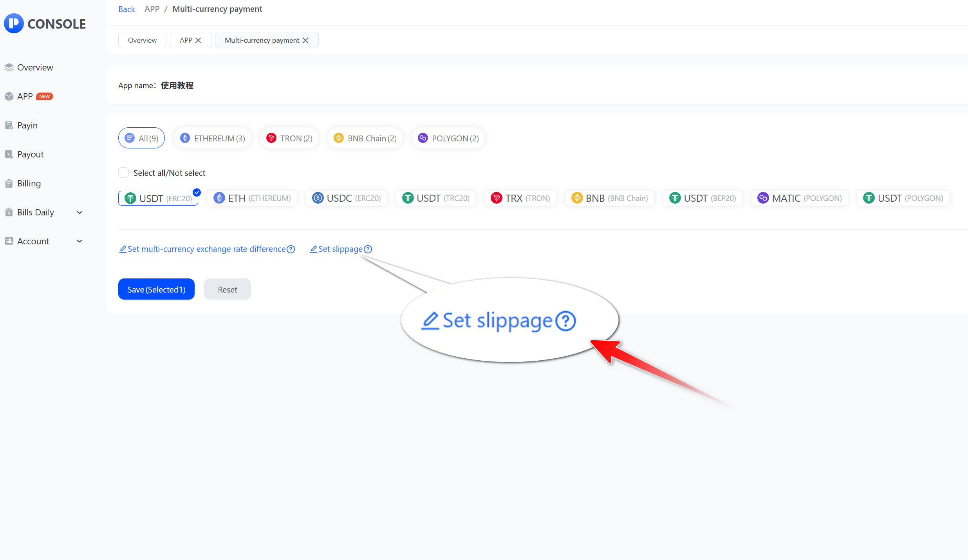This screenshot has width=968, height=560.
Task: Click the Payin sidebar icon
Action: [x=9, y=125]
